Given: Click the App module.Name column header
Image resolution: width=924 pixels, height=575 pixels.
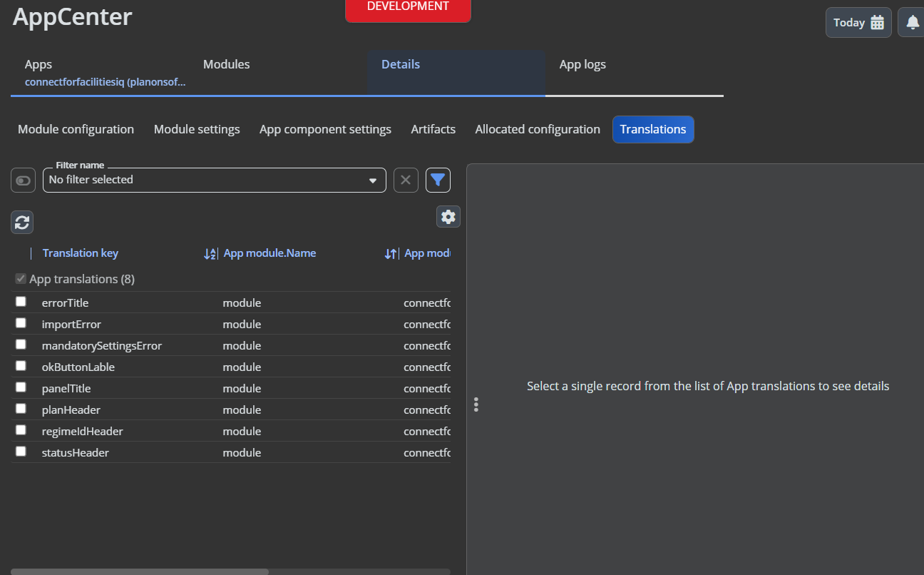Looking at the screenshot, I should 269,253.
